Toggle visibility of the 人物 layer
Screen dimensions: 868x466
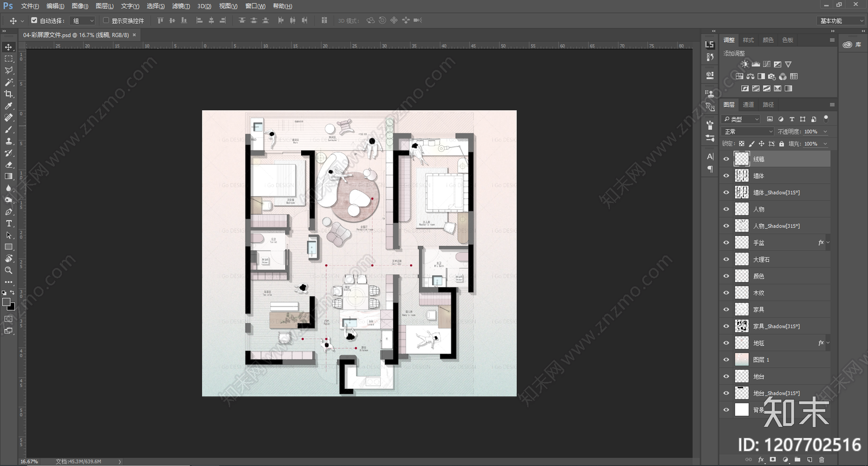tap(726, 209)
